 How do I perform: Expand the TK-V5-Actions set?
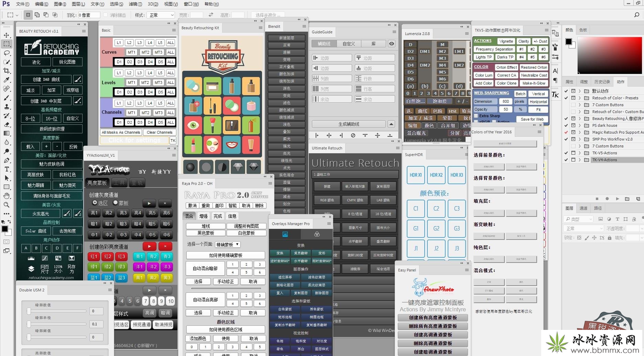[x=580, y=153]
